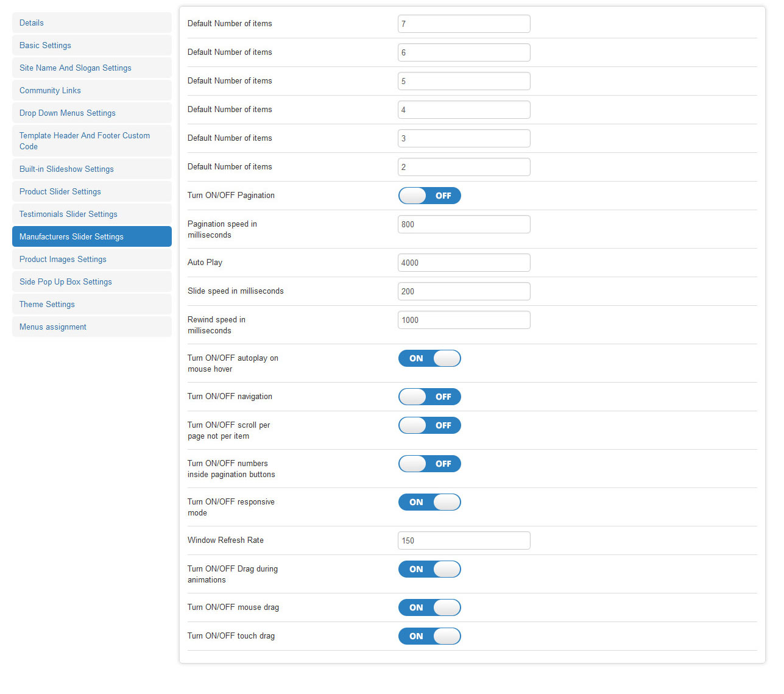784x694 pixels.
Task: Open Basic Settings tab
Action: pyautogui.click(x=91, y=45)
